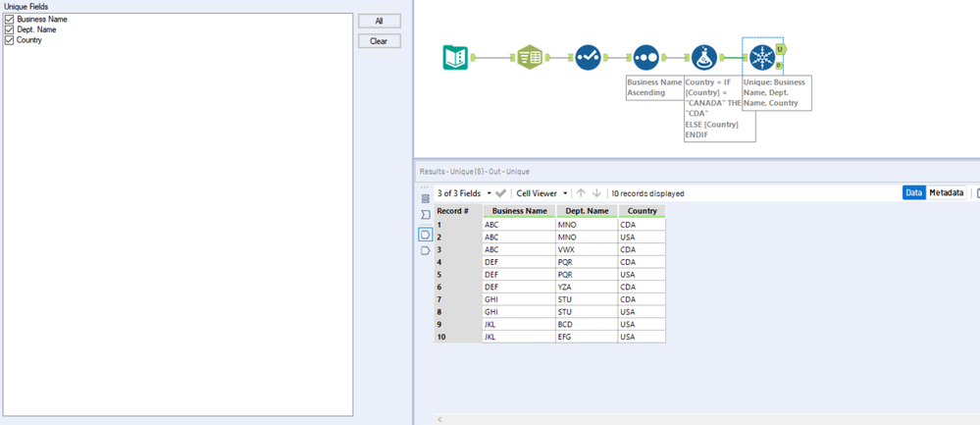Open the summation profile icon in results
The image size is (980, 425).
coord(426,215)
